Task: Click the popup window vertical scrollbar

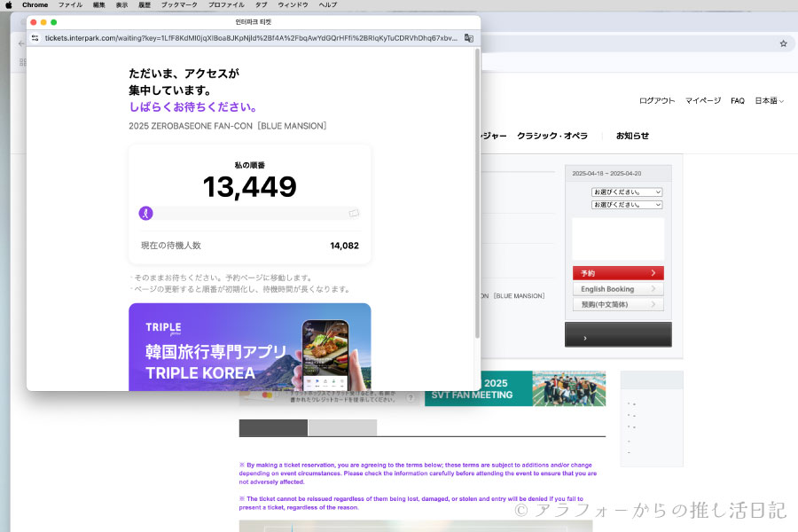Action: pyautogui.click(x=477, y=193)
